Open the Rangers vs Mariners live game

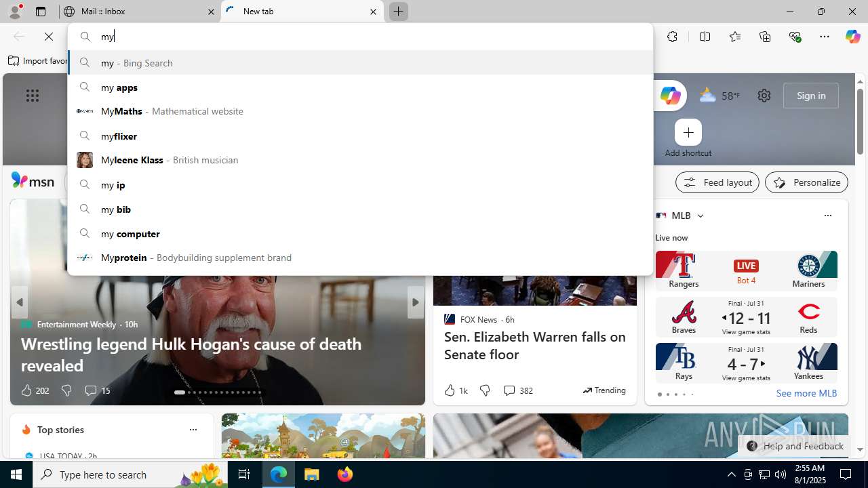coord(746,270)
